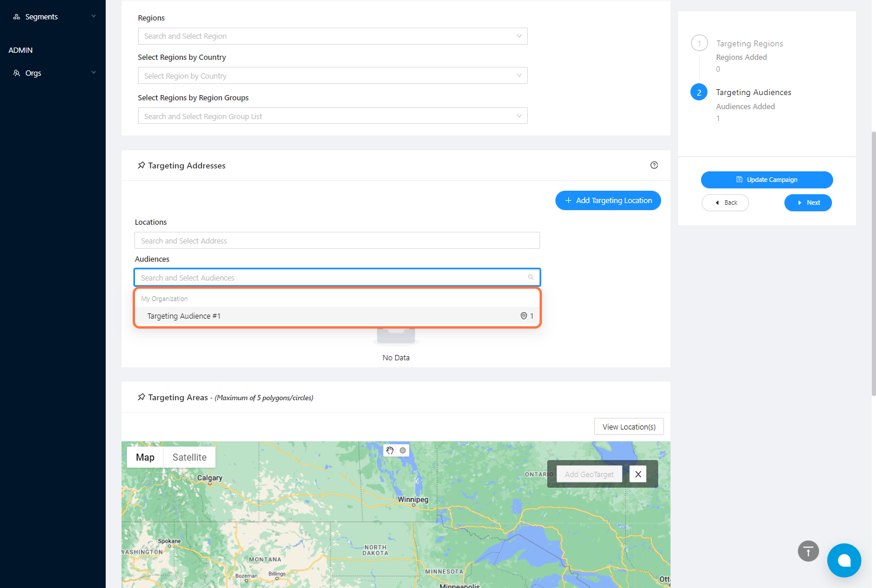876x588 pixels.
Task: Expand the Segments sidebar menu
Action: (93, 16)
